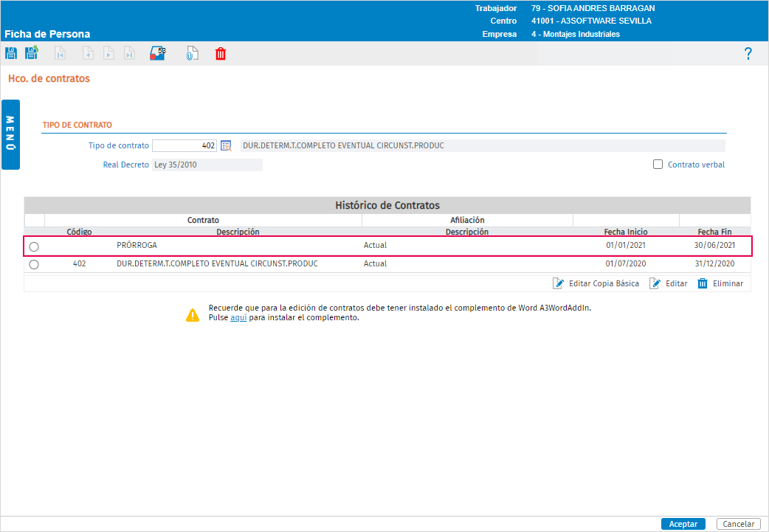
Task: Click centro value 41001 - A3SOFTWARE SEVILLA
Action: pyautogui.click(x=591, y=21)
